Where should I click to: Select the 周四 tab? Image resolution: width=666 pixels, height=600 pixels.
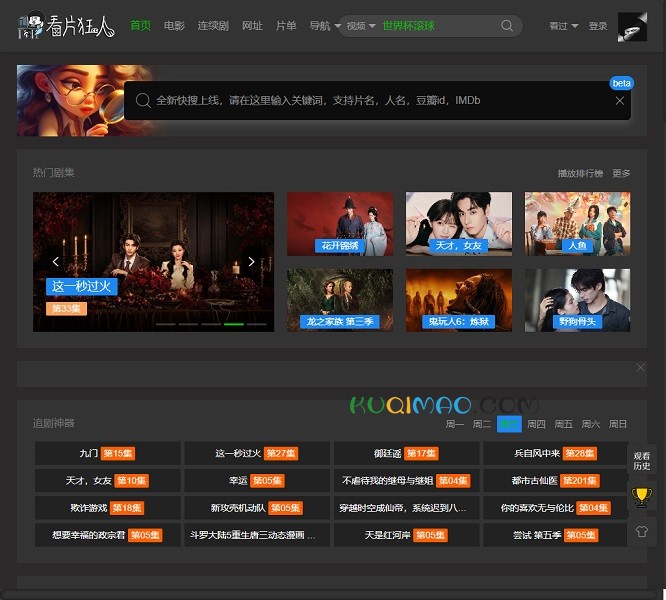536,424
